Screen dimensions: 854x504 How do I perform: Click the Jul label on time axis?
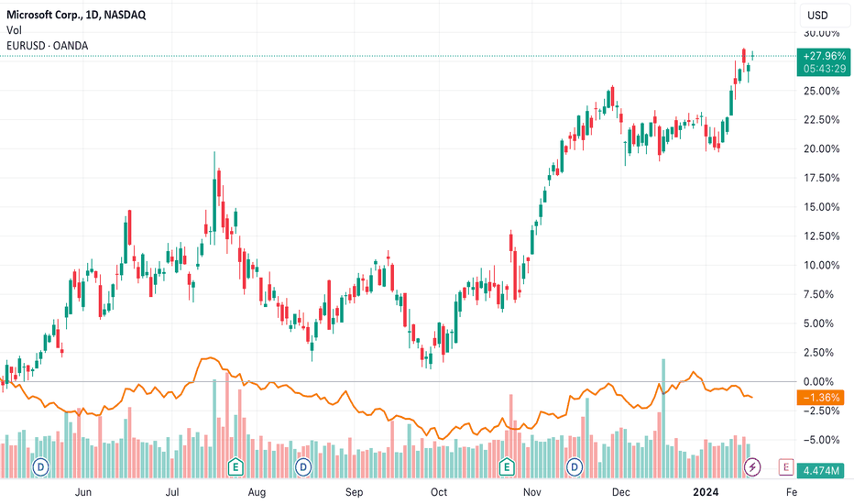172,492
